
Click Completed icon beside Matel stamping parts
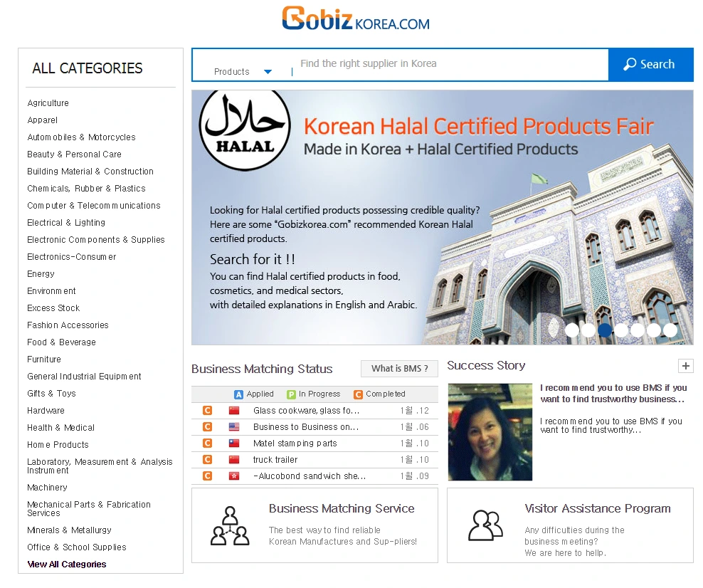[207, 443]
